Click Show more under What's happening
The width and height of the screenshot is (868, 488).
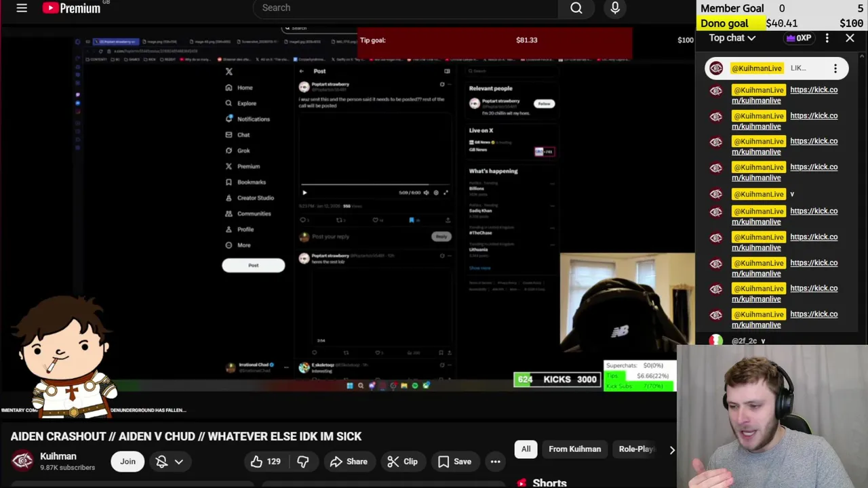coord(479,268)
